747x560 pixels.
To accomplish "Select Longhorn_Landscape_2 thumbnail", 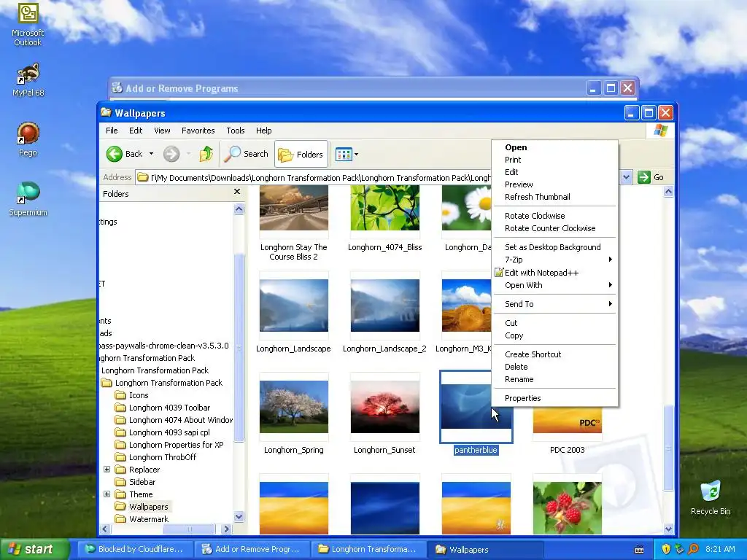I will (x=385, y=306).
